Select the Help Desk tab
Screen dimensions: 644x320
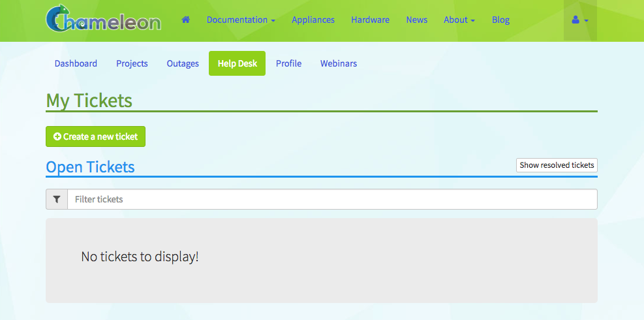click(237, 63)
